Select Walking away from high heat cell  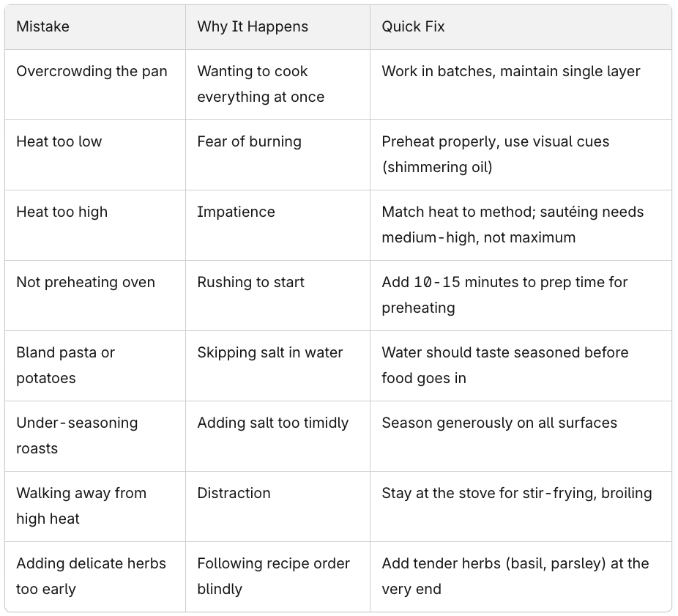[x=95, y=507]
